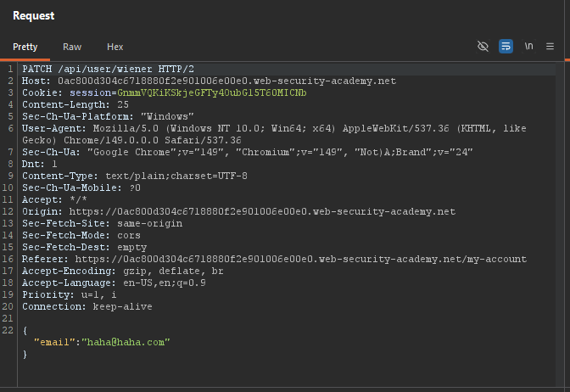Click the Accept-Encoding gzip header

coord(122,272)
